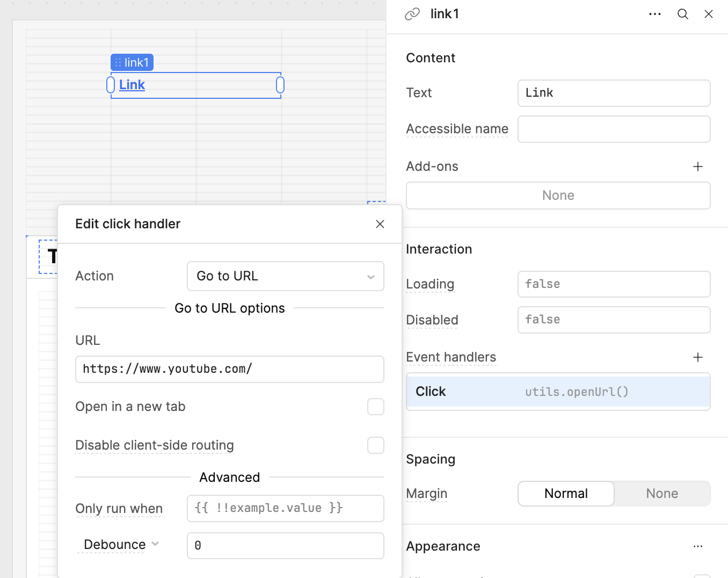Open the Action dropdown showing Go to URL
Image resolution: width=728 pixels, height=578 pixels.
[x=285, y=276]
